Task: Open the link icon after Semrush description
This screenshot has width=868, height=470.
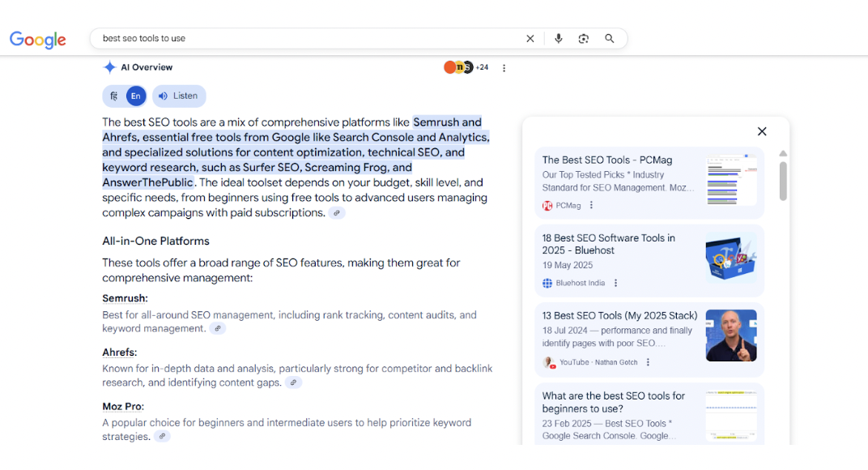Action: (217, 329)
